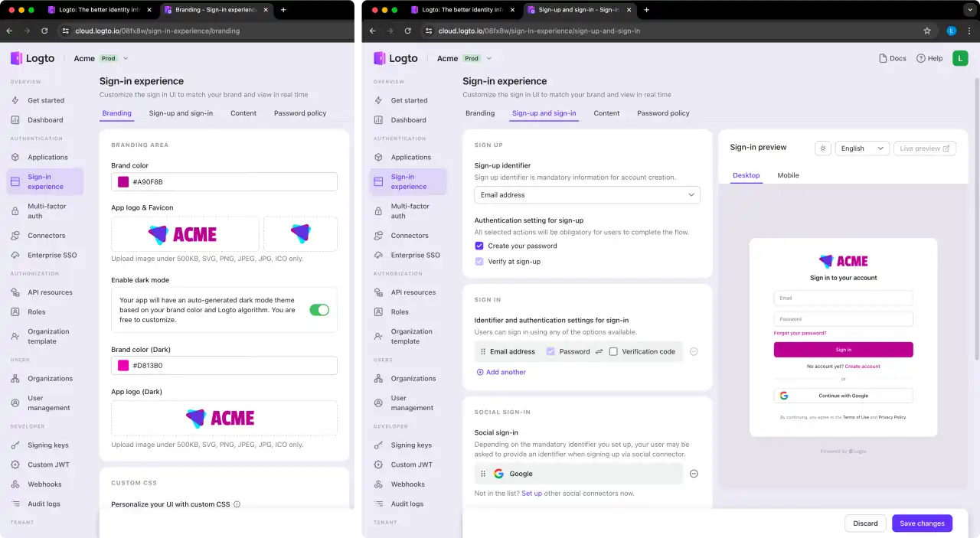
Task: Open Help question mark icon
Action: pyautogui.click(x=920, y=58)
